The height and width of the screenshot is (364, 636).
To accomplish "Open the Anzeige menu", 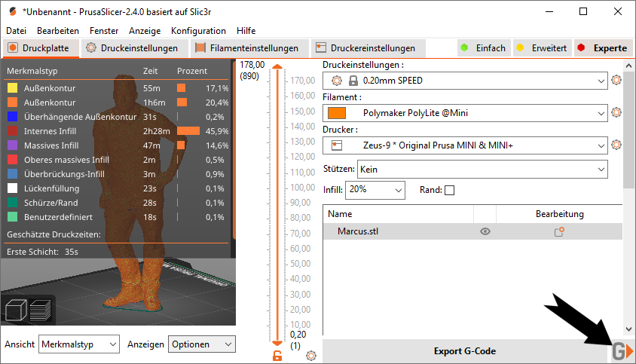I will 145,30.
